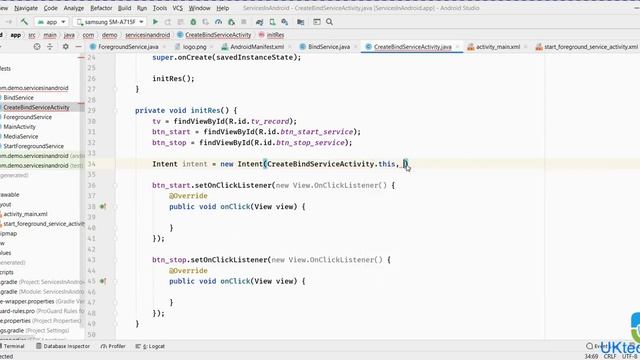This screenshot has width=640, height=360.
Task: Click the Stop square icon
Action: 244,22
